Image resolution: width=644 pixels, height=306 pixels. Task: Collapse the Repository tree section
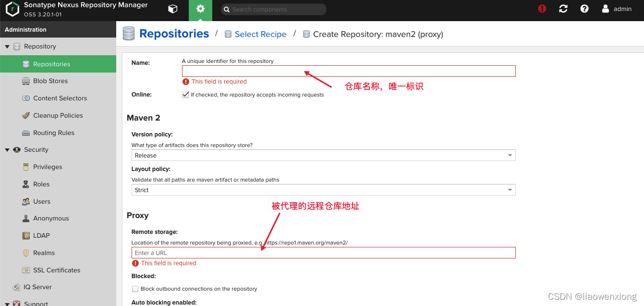tap(7, 47)
